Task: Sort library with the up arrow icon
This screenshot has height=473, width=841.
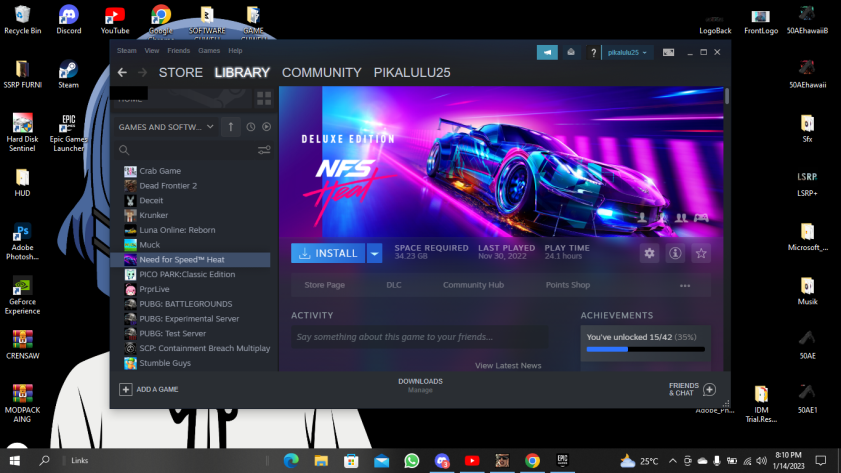Action: 231,127
